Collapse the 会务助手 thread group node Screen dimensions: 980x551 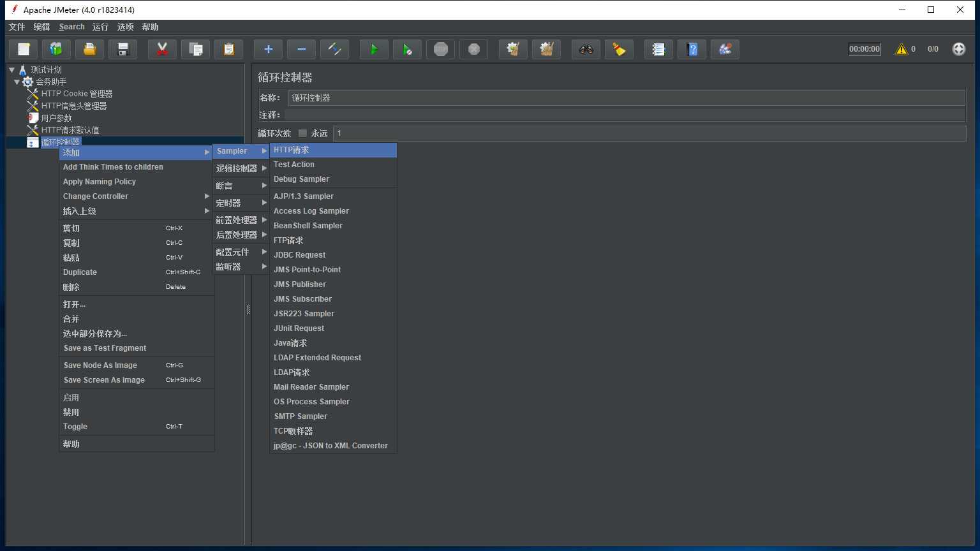coord(17,82)
